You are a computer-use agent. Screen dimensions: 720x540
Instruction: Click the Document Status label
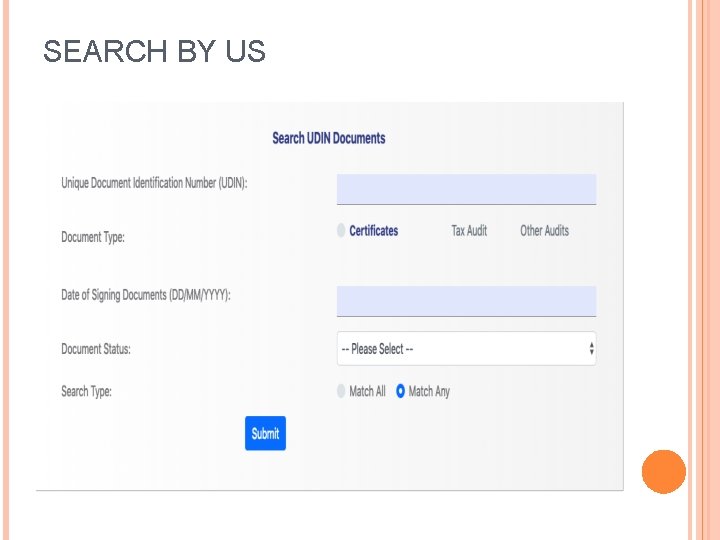tap(96, 349)
